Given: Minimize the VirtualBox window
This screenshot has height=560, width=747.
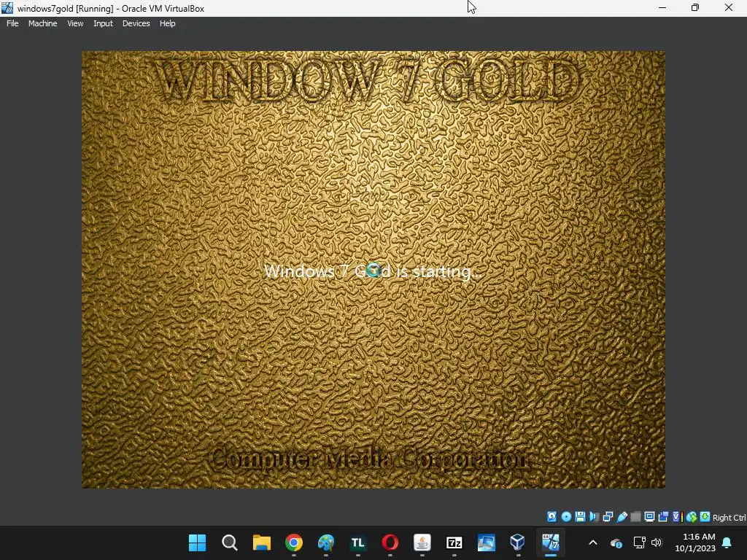Looking at the screenshot, I should (x=662, y=8).
